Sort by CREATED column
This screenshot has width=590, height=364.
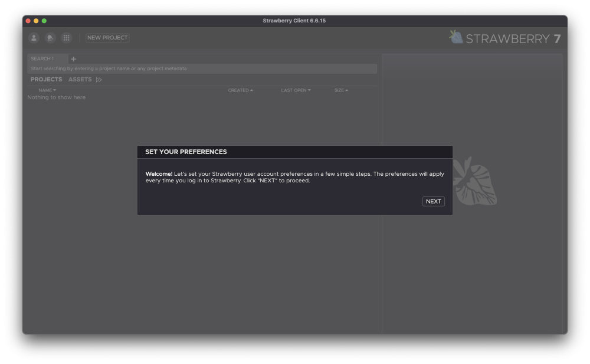[x=241, y=90]
